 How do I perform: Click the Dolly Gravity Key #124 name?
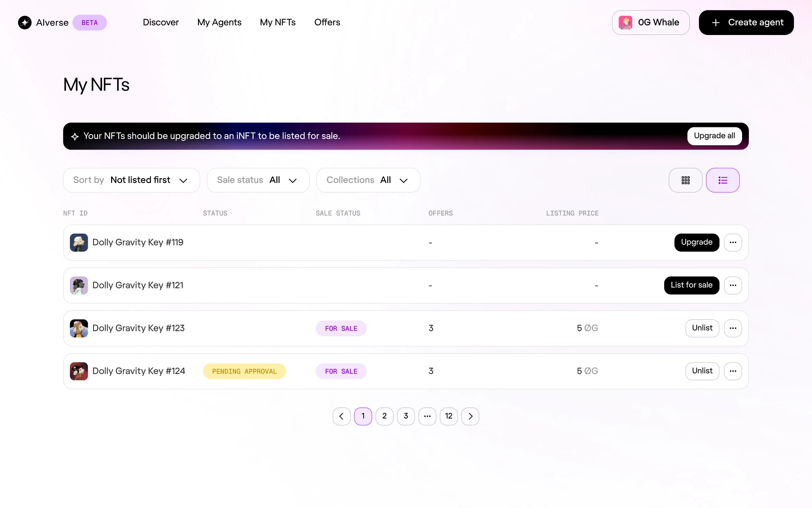[139, 371]
